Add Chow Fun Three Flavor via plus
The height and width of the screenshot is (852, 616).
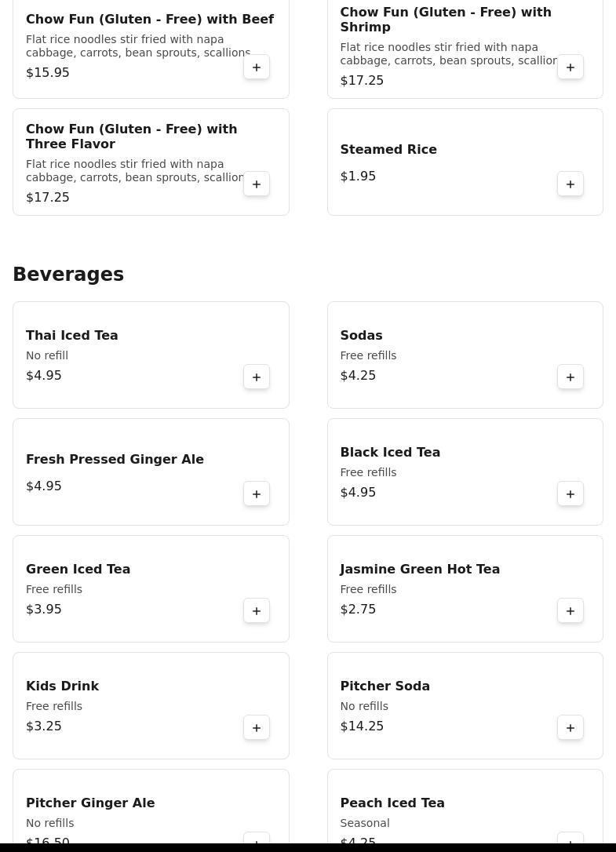257,184
